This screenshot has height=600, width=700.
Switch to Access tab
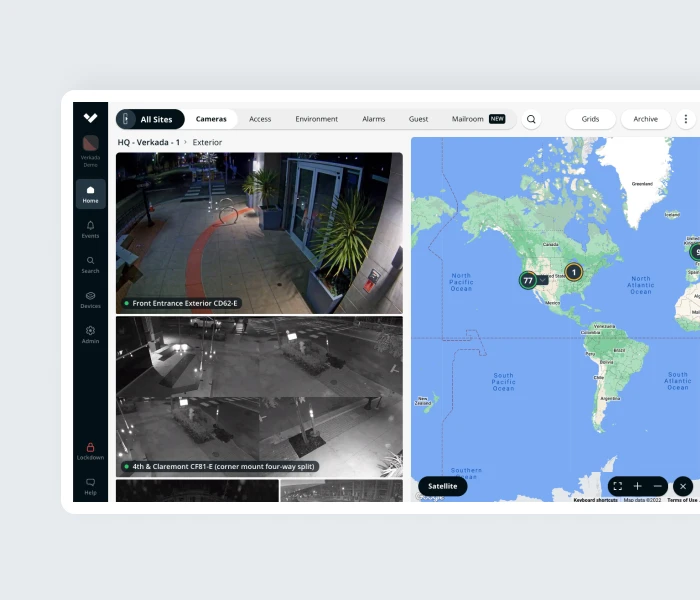click(260, 119)
